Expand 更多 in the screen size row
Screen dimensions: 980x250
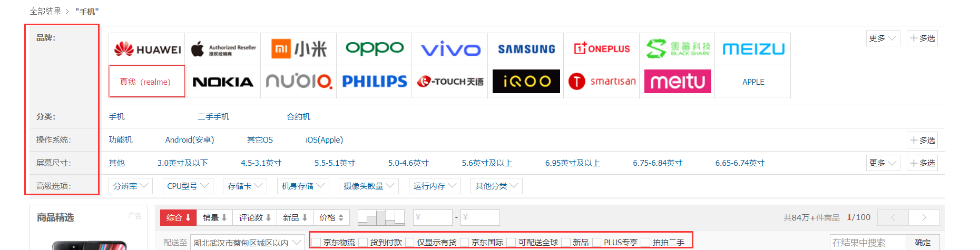tap(883, 163)
